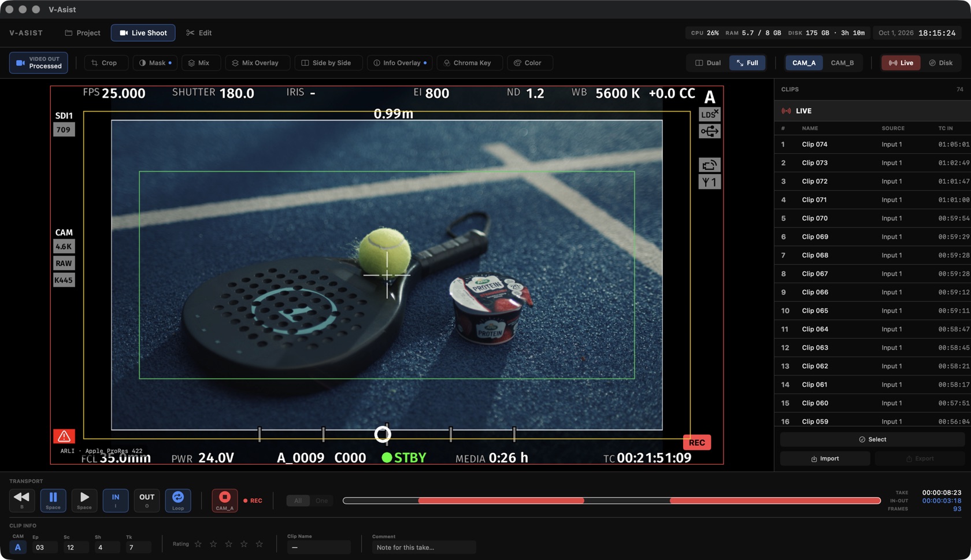Image resolution: width=971 pixels, height=560 pixels.
Task: Select the CAM_B source tab
Action: point(842,63)
